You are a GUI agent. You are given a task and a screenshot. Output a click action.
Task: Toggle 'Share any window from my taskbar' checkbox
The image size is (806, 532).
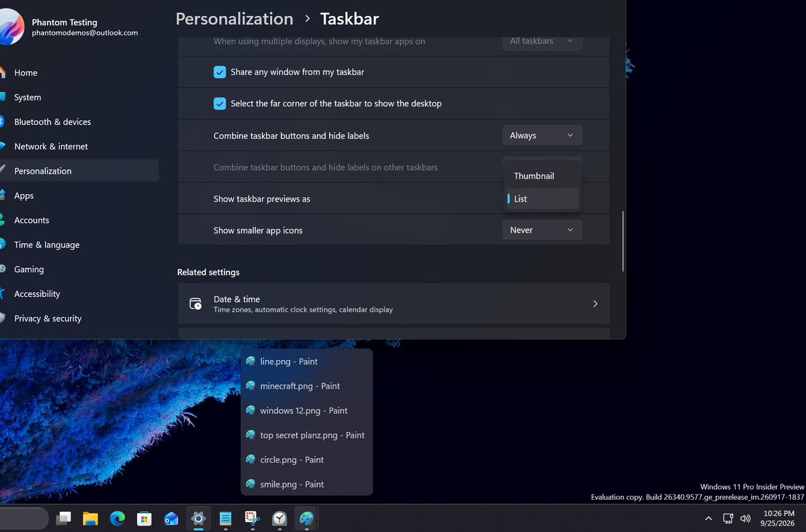click(x=220, y=72)
